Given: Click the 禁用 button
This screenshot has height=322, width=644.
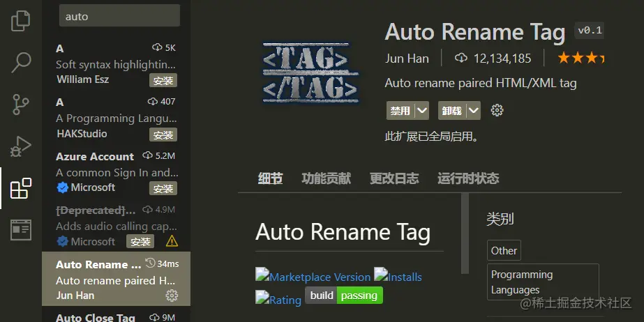Looking at the screenshot, I should pyautogui.click(x=400, y=111).
